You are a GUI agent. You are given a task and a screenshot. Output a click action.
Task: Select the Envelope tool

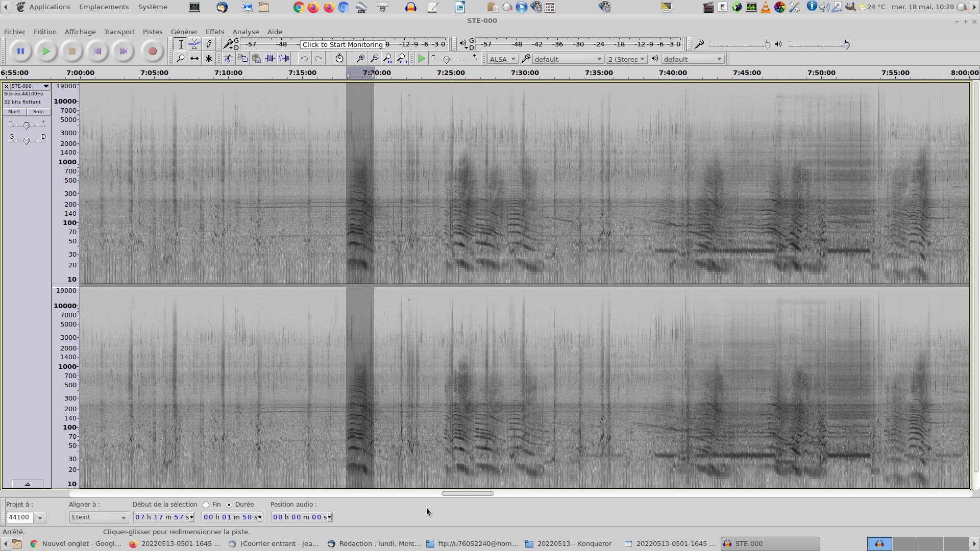pyautogui.click(x=194, y=44)
